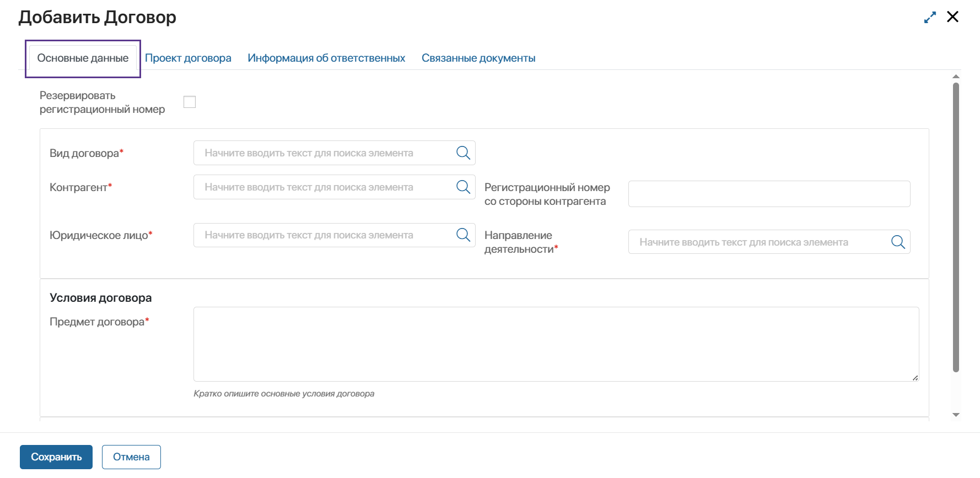Click the vertical scrollbar thumb
The height and width of the screenshot is (478, 980).
tap(956, 226)
